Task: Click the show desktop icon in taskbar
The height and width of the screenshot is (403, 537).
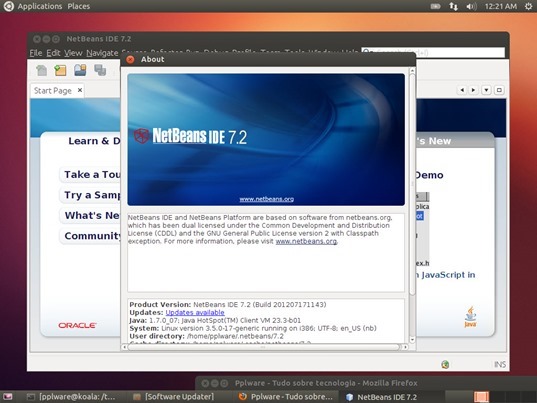Action: (8, 397)
